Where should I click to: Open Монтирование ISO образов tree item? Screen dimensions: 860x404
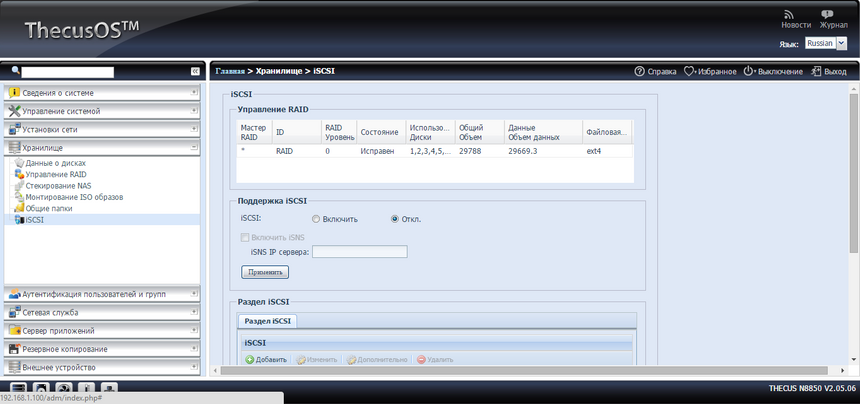(x=74, y=197)
